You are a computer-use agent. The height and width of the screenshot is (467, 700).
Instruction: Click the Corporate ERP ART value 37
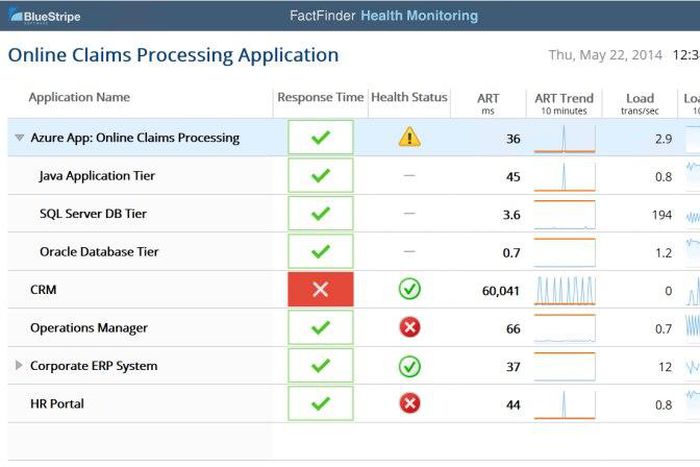pyautogui.click(x=513, y=367)
